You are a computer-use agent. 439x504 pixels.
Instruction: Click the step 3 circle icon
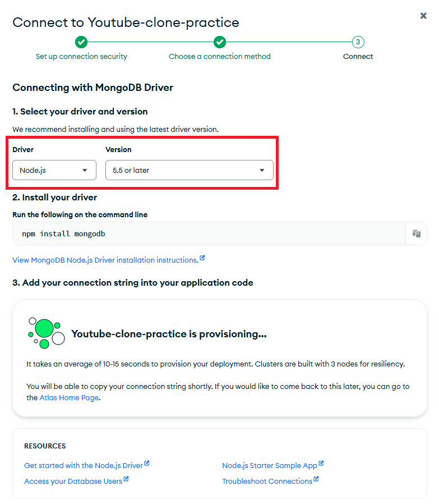(x=358, y=42)
